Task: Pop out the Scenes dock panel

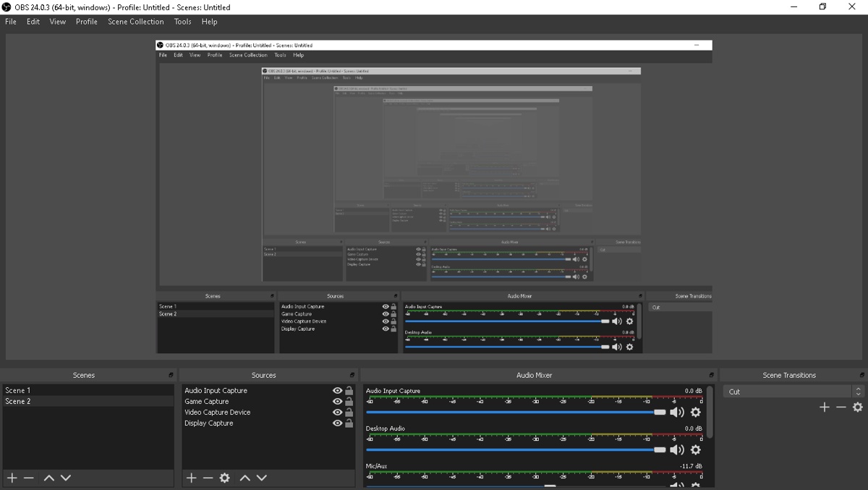Action: (x=171, y=375)
